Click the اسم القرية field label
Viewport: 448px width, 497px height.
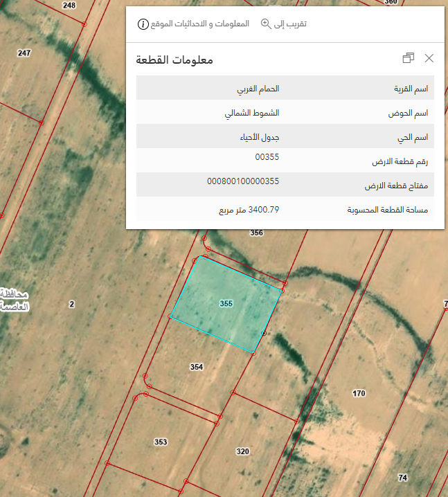(x=411, y=89)
